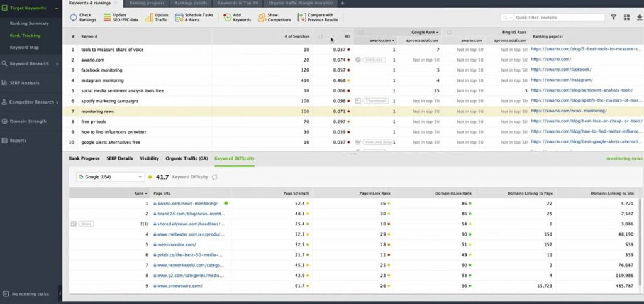Image resolution: width=644 pixels, height=304 pixels.
Task: Open the metromonitor.com Page URL link
Action: [x=177, y=244]
